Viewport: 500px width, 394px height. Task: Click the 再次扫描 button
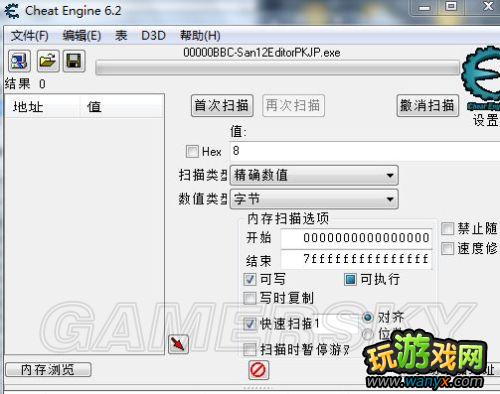click(x=293, y=106)
